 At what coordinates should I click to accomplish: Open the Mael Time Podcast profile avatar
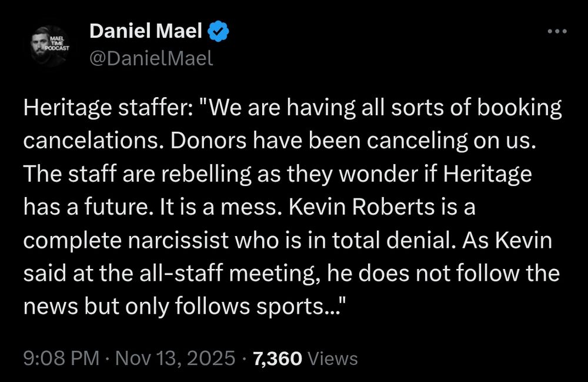[x=49, y=45]
